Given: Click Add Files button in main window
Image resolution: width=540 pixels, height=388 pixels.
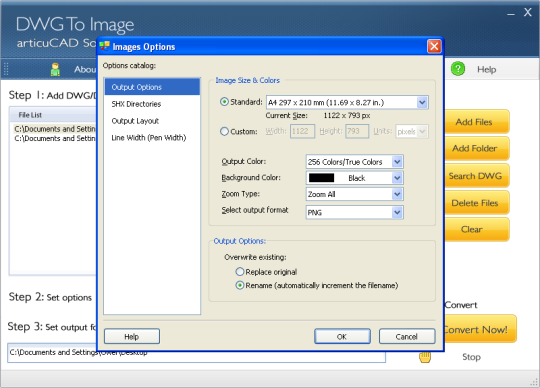Looking at the screenshot, I should click(x=477, y=122).
